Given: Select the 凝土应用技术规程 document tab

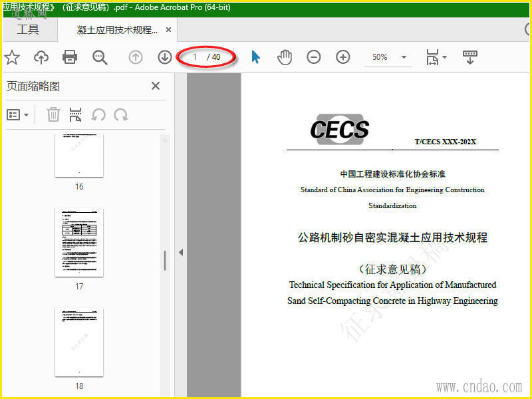Looking at the screenshot, I should click(118, 30).
